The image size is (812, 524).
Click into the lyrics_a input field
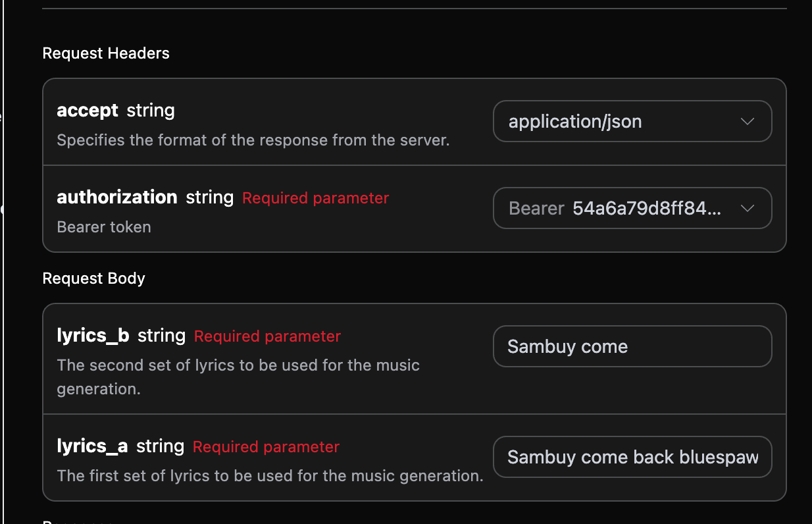[632, 457]
